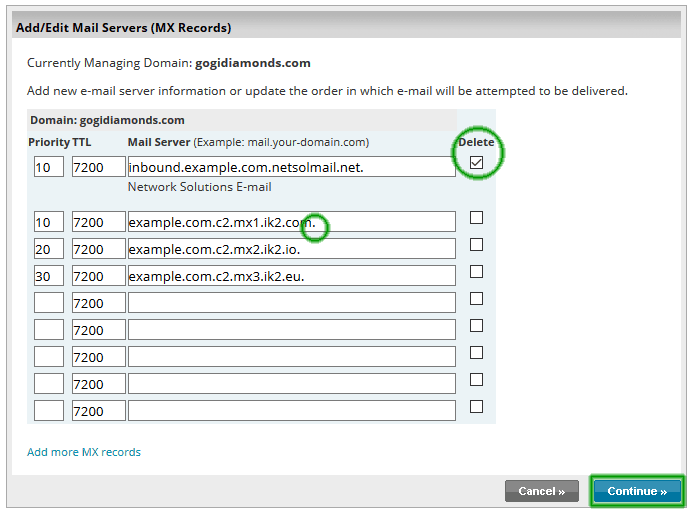Click the Continue button
Viewport: 693px width, 514px height.
[x=637, y=491]
